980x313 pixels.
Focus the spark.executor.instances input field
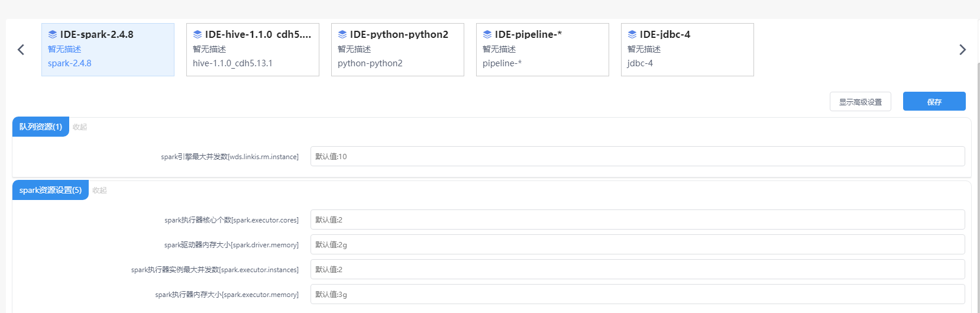(x=638, y=269)
